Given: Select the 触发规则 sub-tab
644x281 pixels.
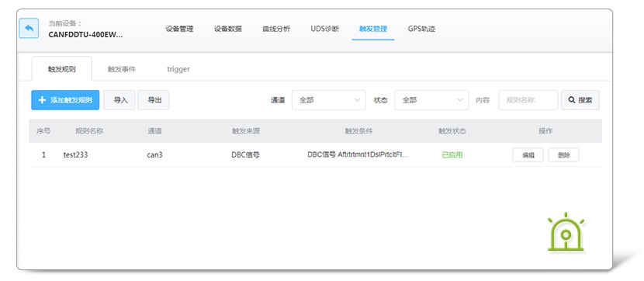Looking at the screenshot, I should click(61, 69).
